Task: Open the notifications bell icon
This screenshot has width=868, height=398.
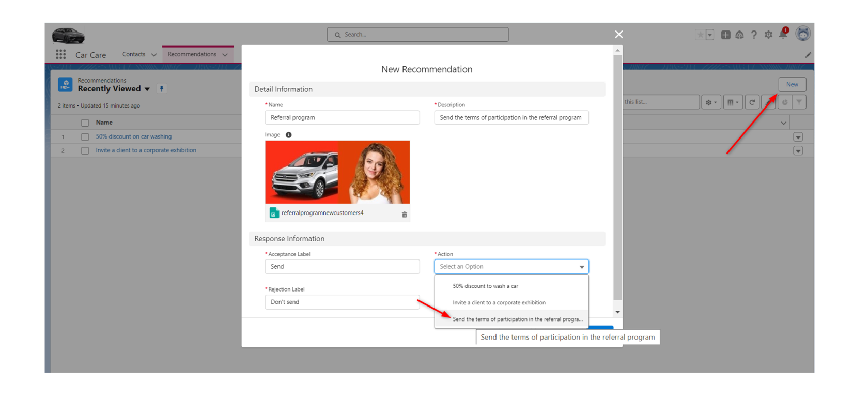Action: click(x=783, y=34)
